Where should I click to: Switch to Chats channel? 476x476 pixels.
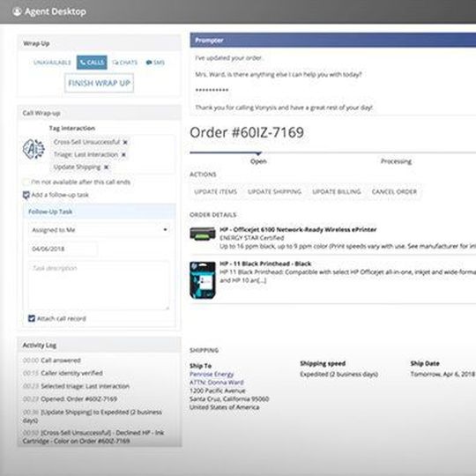click(x=125, y=63)
